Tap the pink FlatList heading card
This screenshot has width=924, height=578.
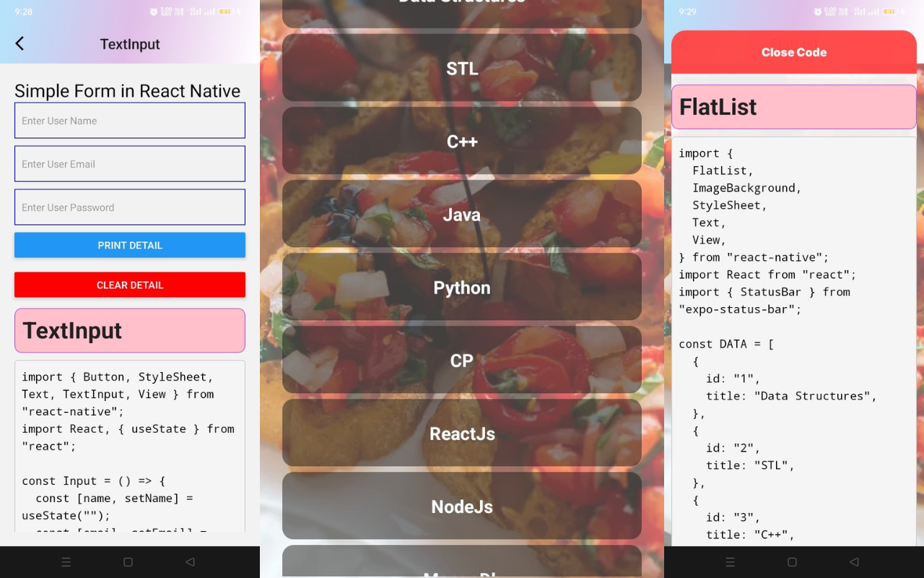coord(794,107)
